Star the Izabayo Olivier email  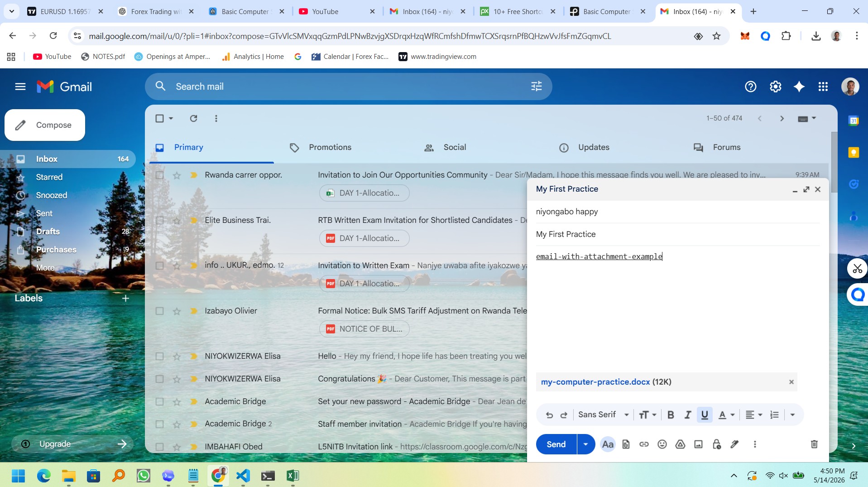(177, 311)
